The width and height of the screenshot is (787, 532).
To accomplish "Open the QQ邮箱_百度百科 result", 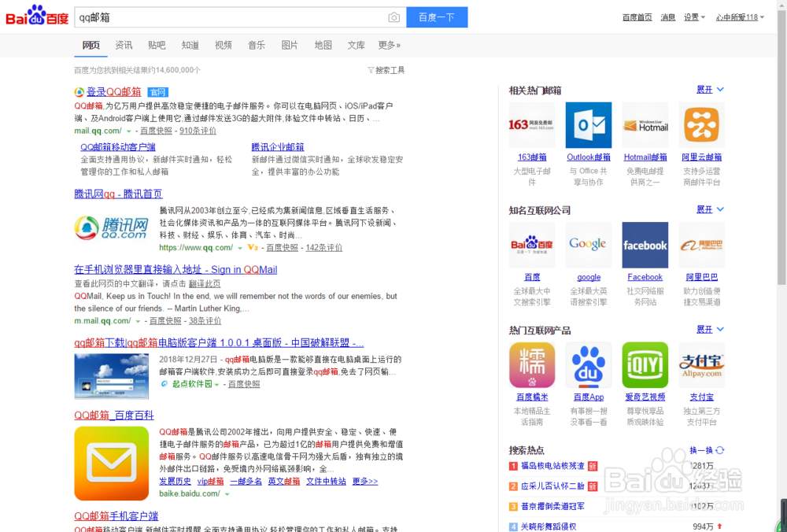I will (x=114, y=415).
